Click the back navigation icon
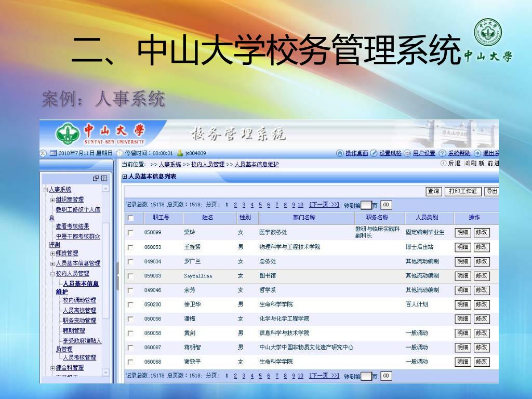Viewport: 532px width, 399px height. click(x=443, y=163)
